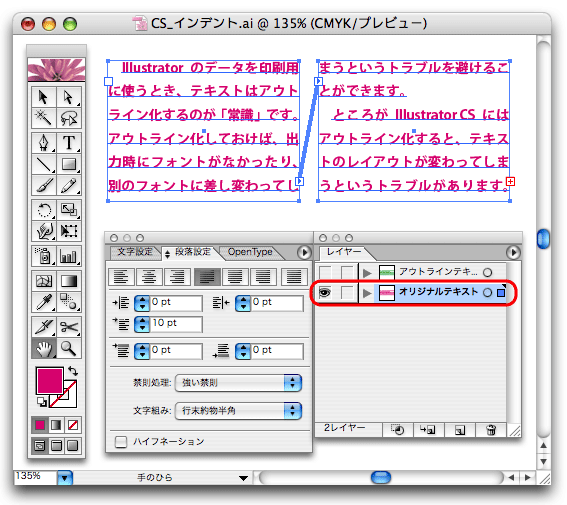Expand the オリジナルテキスト layer triangle
Image resolution: width=567 pixels, height=505 pixels.
click(x=367, y=293)
